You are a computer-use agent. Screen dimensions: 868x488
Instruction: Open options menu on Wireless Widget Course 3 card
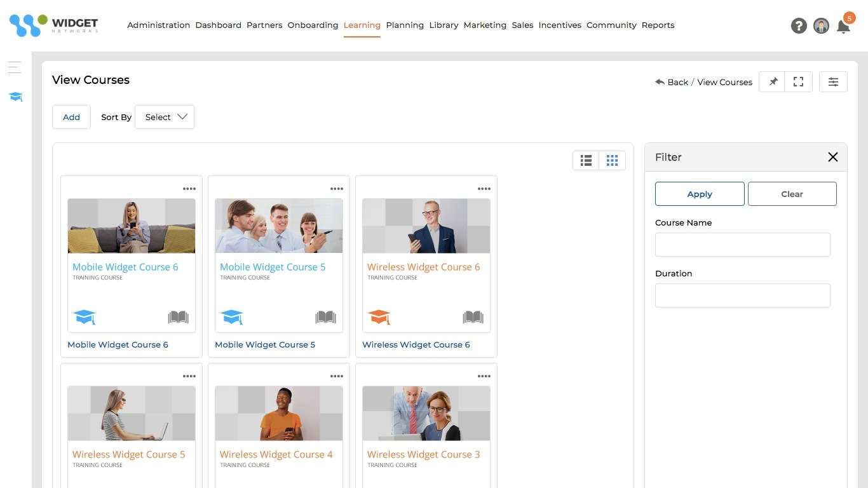(x=484, y=376)
